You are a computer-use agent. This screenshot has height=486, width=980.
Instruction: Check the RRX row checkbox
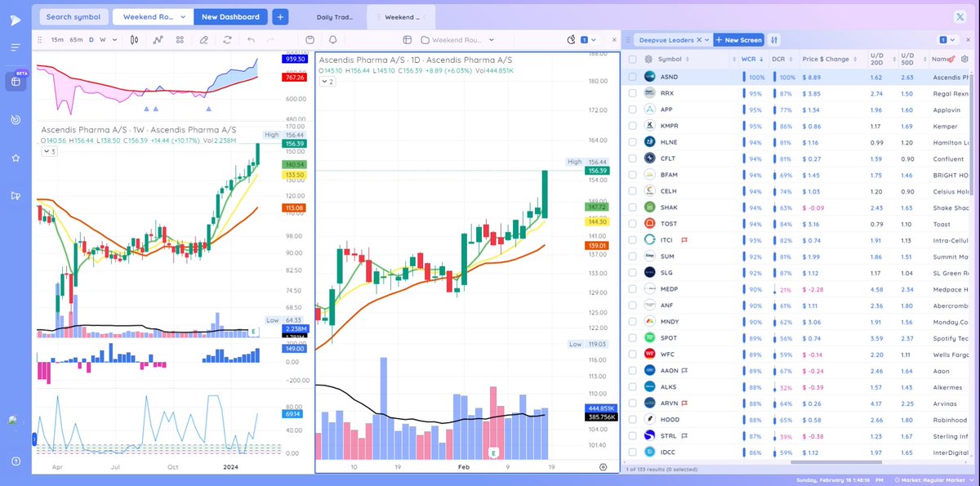[632, 93]
